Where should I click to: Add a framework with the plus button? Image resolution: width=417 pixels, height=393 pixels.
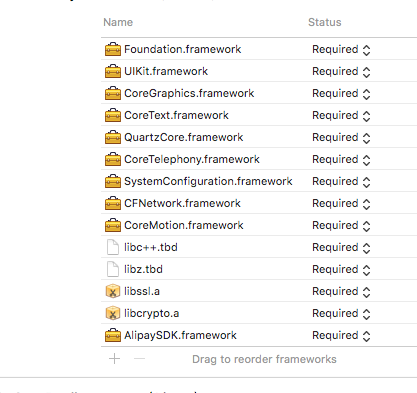pyautogui.click(x=114, y=359)
